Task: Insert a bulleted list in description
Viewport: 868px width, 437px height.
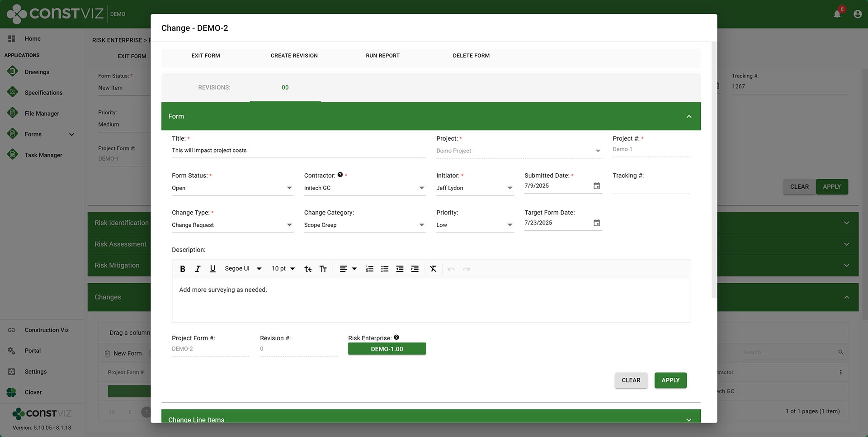Action: click(x=385, y=269)
